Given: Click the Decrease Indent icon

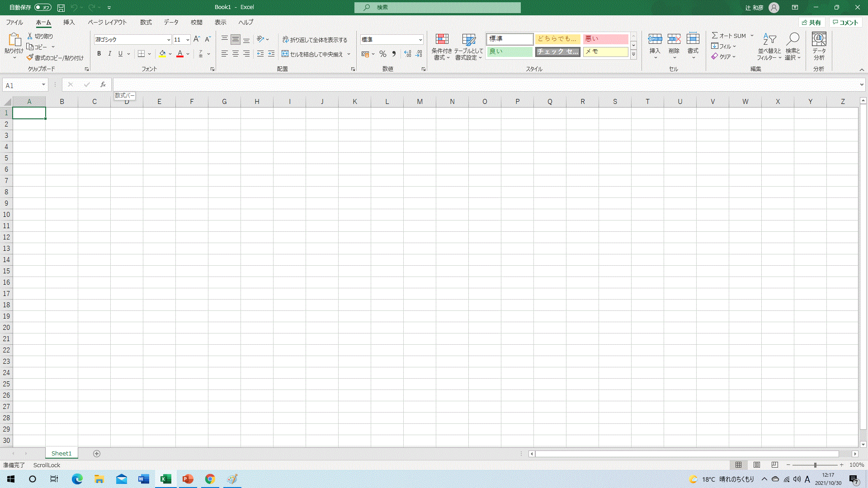Looking at the screenshot, I should [x=260, y=54].
